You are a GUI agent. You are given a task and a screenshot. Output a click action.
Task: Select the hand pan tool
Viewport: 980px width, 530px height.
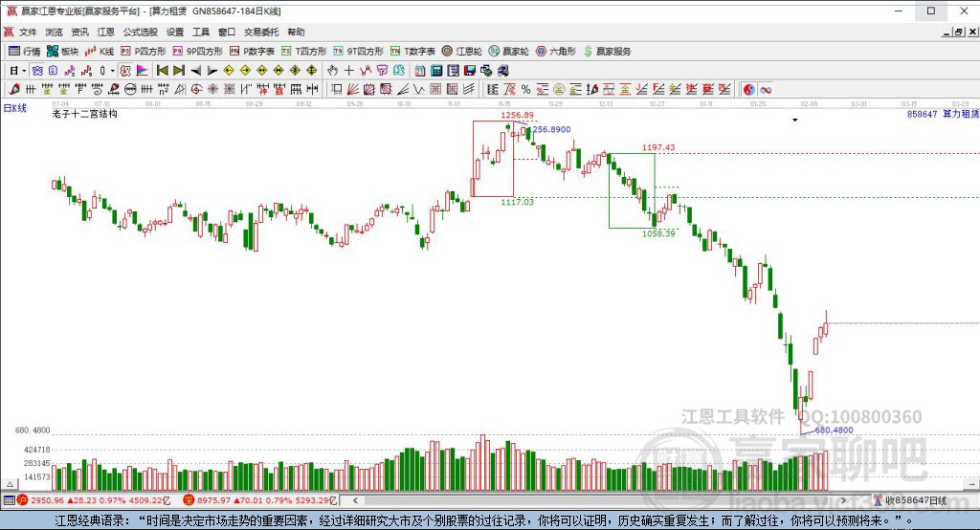(x=332, y=71)
